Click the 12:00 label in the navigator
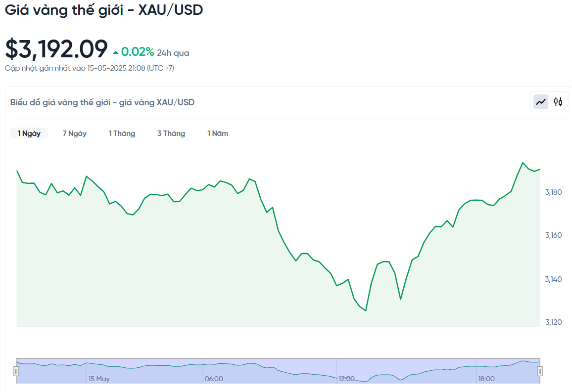 click(346, 379)
